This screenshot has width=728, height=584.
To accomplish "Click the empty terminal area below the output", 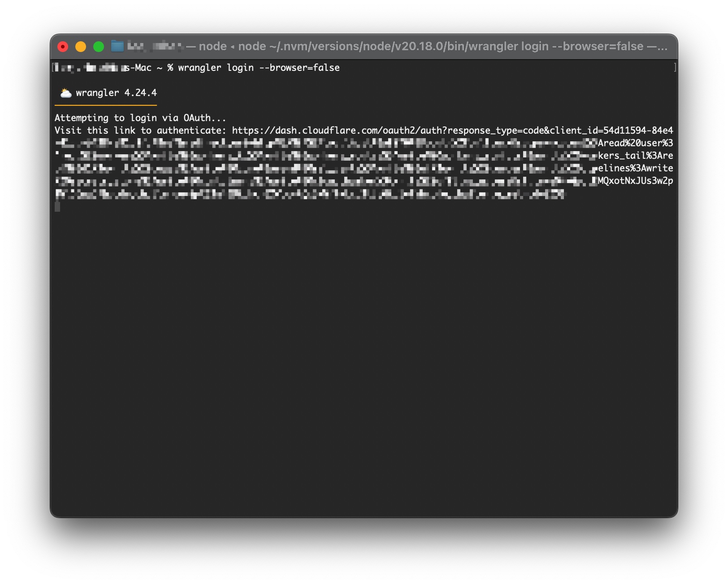I will tap(359, 359).
